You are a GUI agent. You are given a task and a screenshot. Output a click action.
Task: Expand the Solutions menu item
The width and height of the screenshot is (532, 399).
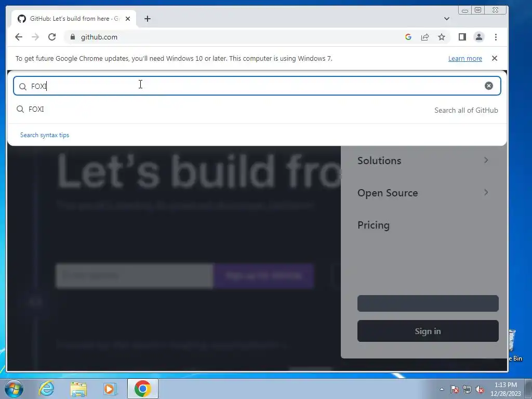coord(423,161)
